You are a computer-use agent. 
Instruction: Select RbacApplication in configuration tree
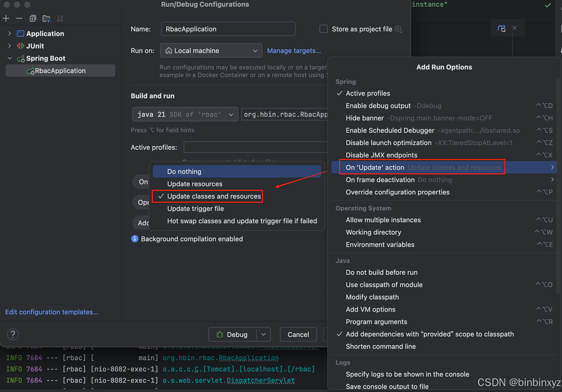tap(60, 71)
